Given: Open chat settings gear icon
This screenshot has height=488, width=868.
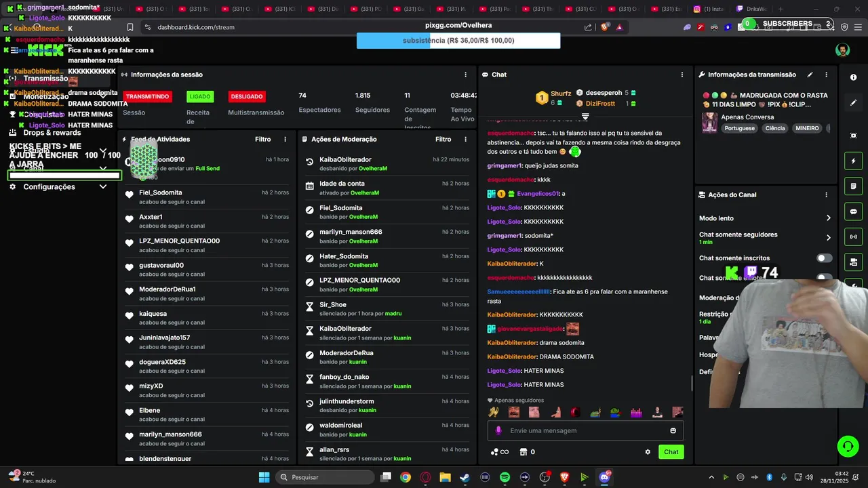Looking at the screenshot, I should click(648, 452).
